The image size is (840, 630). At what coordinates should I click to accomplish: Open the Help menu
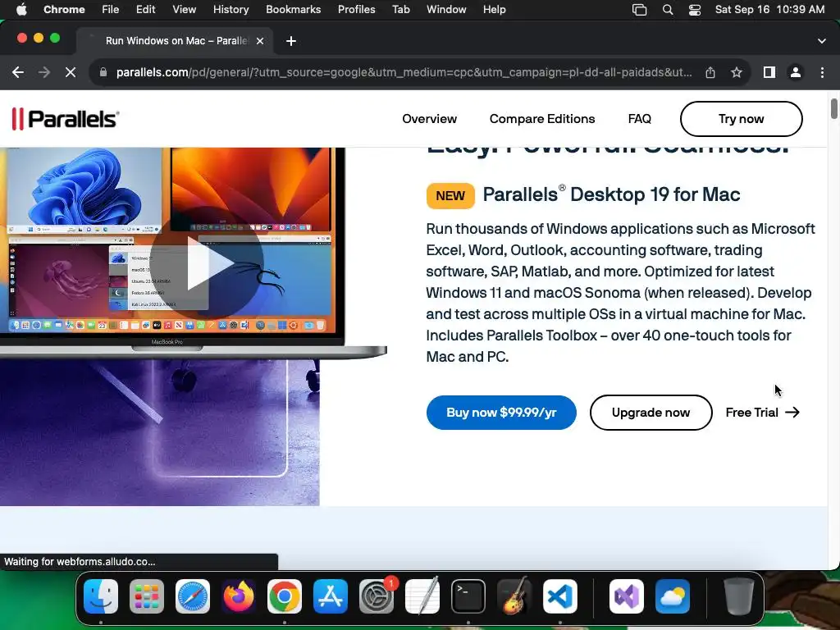pyautogui.click(x=494, y=10)
